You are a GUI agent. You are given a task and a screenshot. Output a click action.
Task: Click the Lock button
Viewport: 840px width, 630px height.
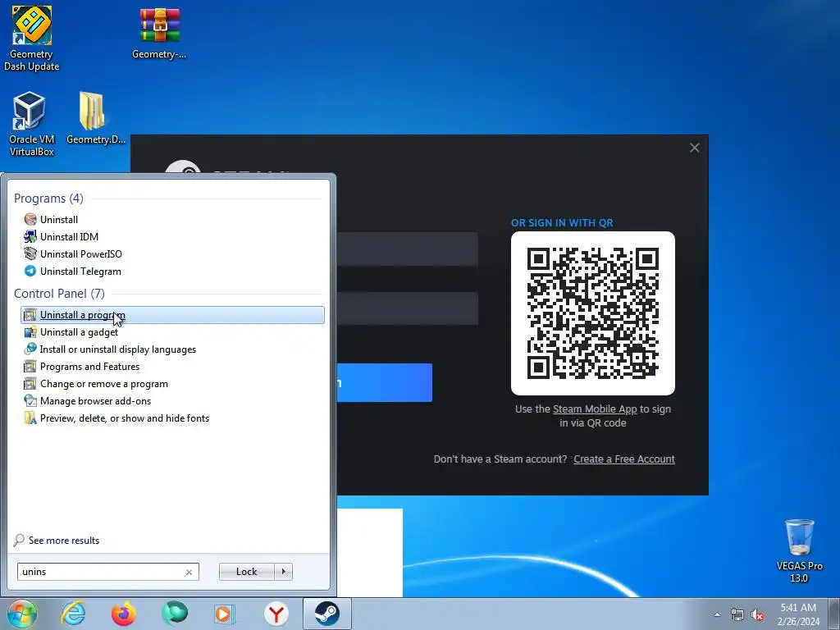(246, 572)
